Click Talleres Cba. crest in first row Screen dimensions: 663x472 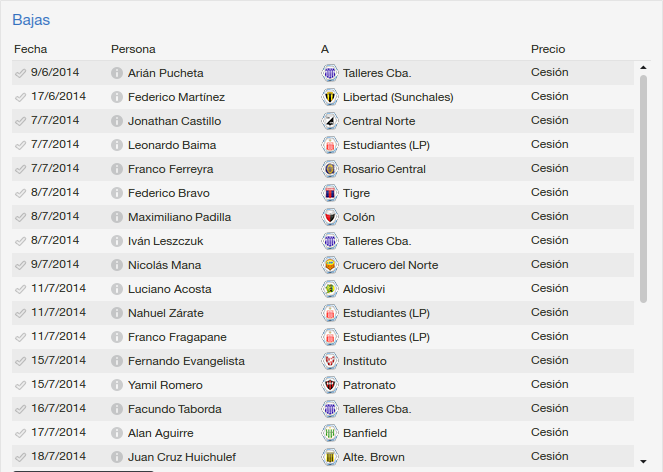tap(330, 73)
